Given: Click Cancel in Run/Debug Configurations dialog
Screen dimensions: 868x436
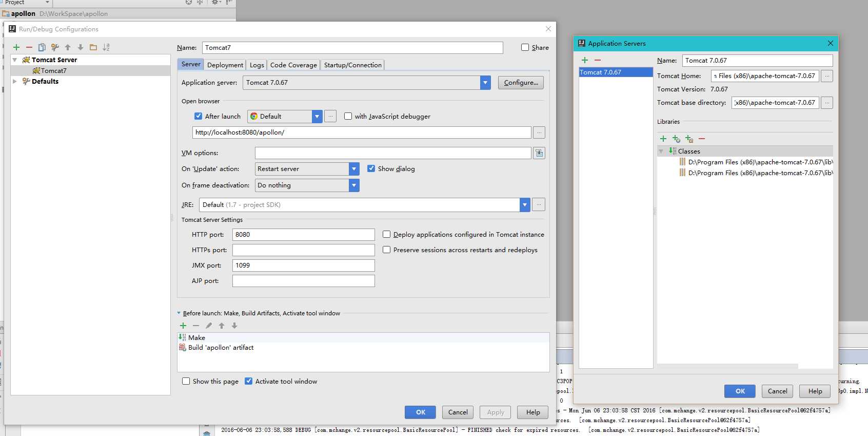Looking at the screenshot, I should click(458, 412).
